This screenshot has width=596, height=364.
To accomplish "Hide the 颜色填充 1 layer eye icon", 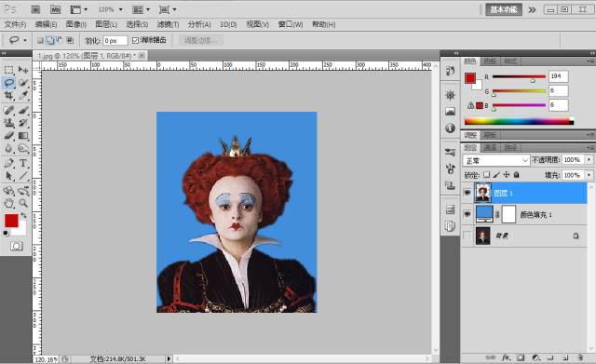I will click(467, 214).
